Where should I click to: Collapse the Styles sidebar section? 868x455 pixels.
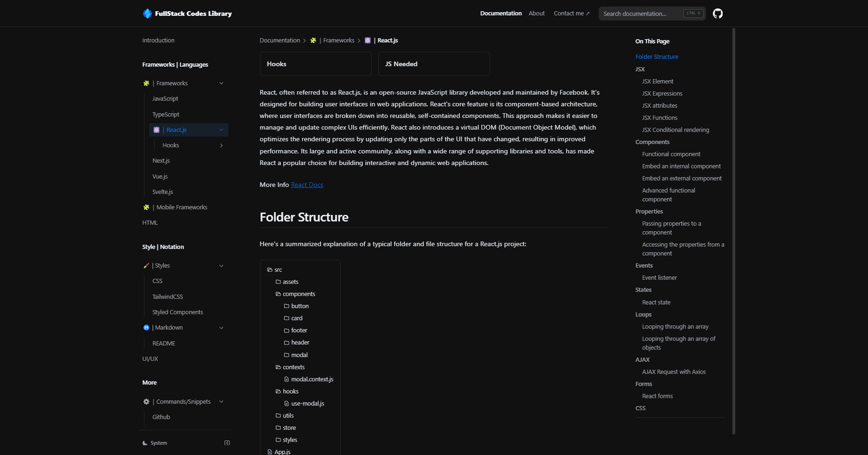pyautogui.click(x=221, y=266)
